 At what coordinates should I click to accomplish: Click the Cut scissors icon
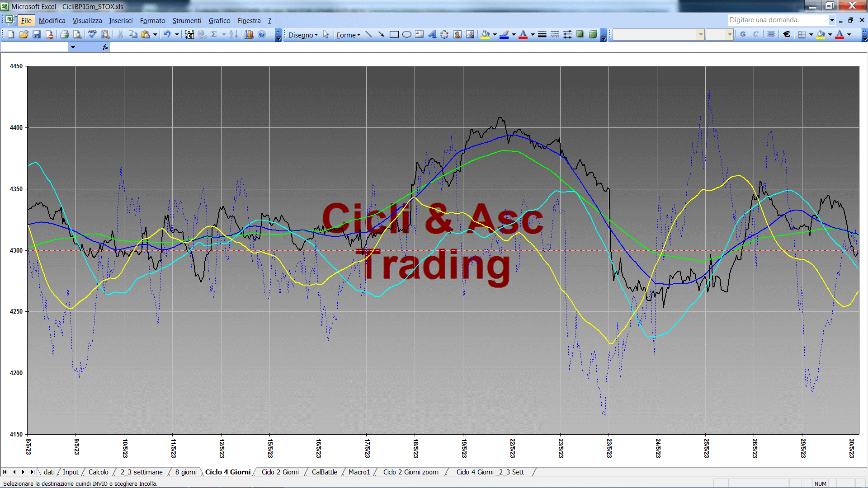click(x=120, y=34)
